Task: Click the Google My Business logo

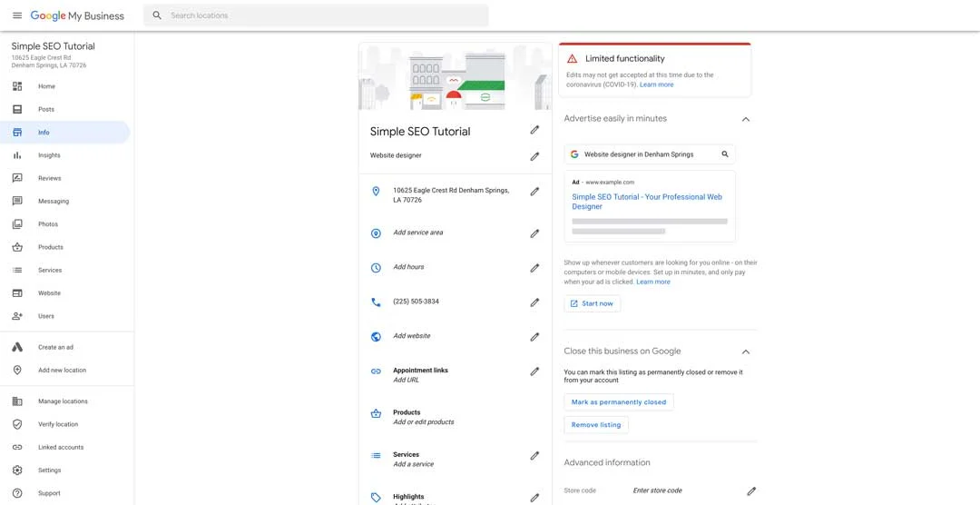Action: point(77,15)
